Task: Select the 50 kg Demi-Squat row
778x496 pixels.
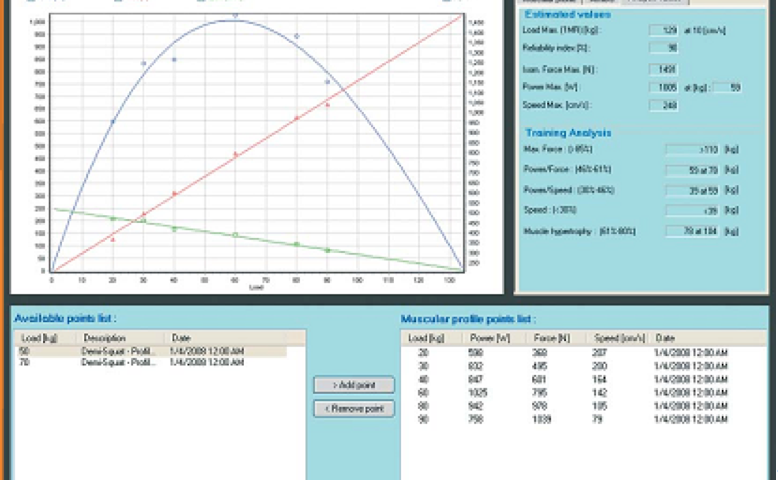Action: (x=150, y=351)
